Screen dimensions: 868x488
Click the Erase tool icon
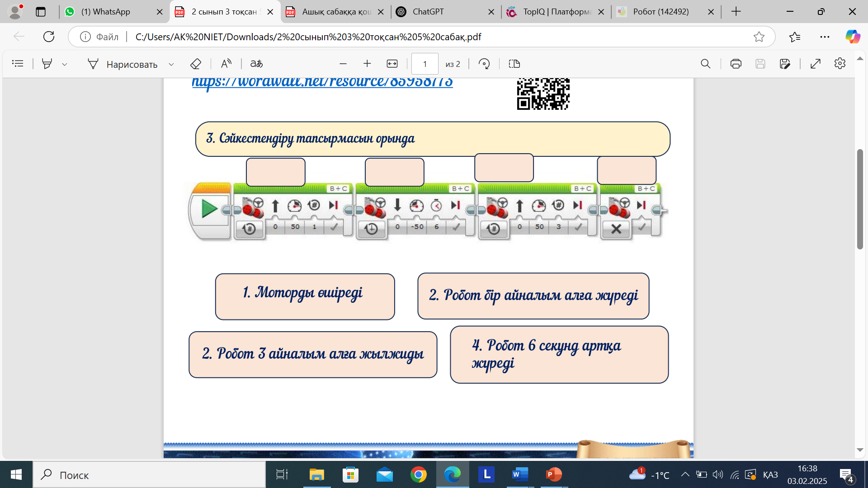pyautogui.click(x=195, y=64)
